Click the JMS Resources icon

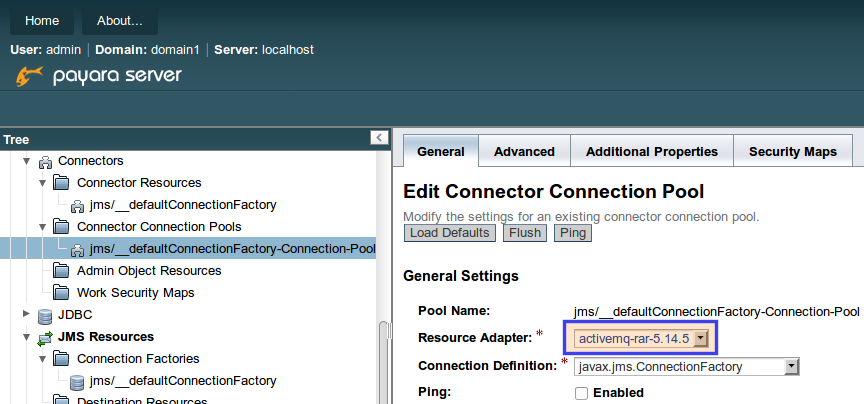(x=45, y=337)
